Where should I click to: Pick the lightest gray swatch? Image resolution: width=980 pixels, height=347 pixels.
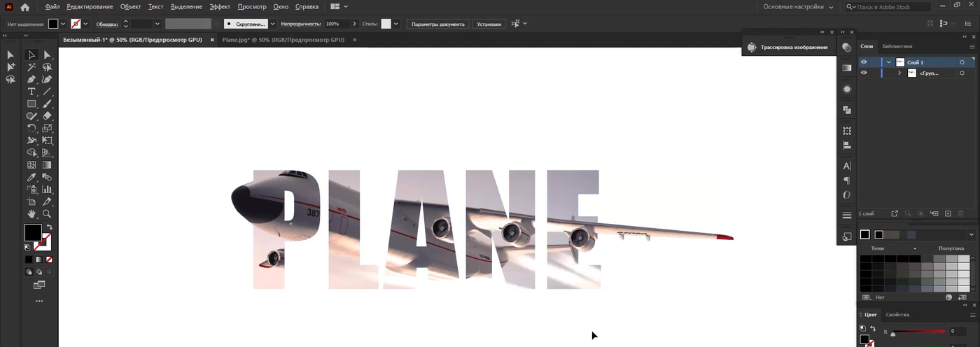coord(964,259)
